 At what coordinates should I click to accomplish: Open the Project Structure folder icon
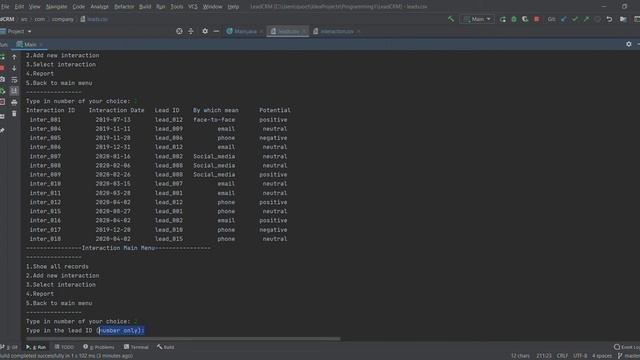pos(623,19)
